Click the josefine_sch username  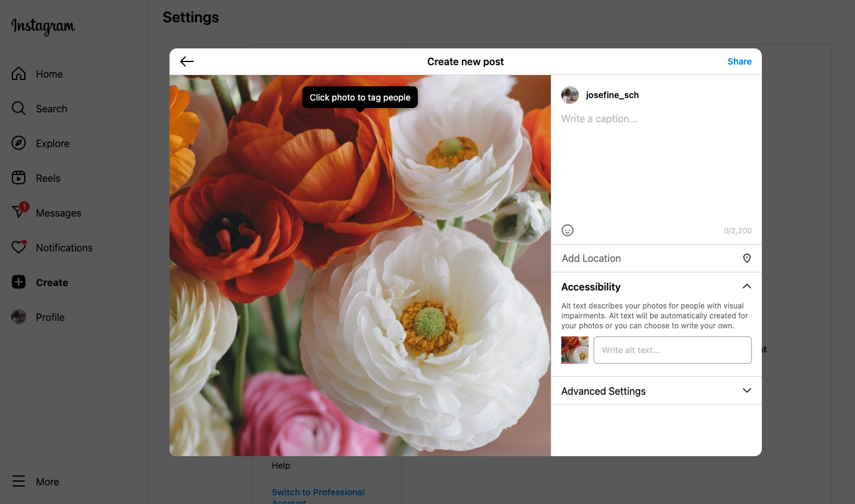(612, 95)
